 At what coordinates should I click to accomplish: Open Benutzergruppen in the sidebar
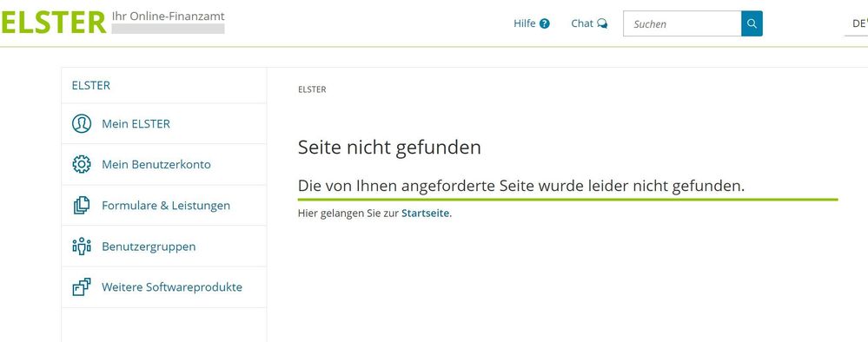coord(164,247)
